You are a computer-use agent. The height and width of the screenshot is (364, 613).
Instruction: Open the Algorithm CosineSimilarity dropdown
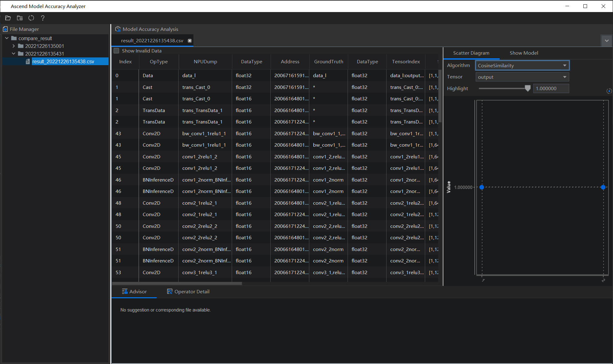click(x=522, y=65)
